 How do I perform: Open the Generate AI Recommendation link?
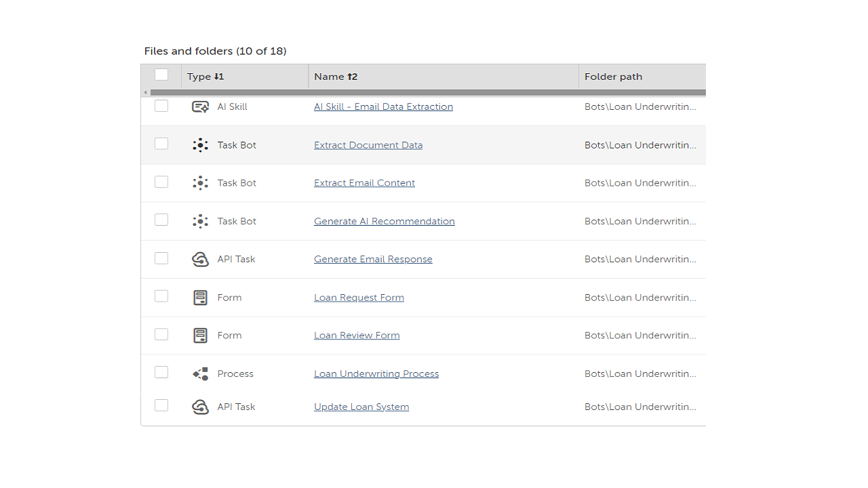tap(384, 221)
